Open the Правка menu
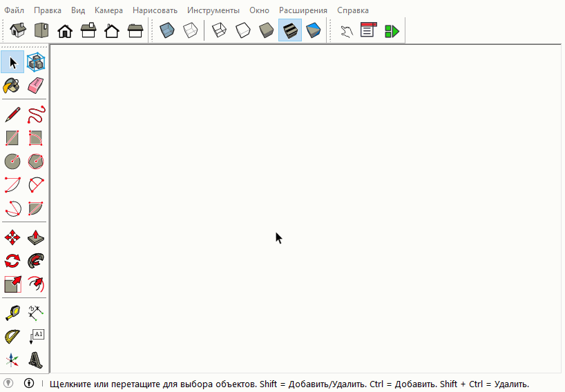Screen dimensions: 565x392 pos(48,10)
